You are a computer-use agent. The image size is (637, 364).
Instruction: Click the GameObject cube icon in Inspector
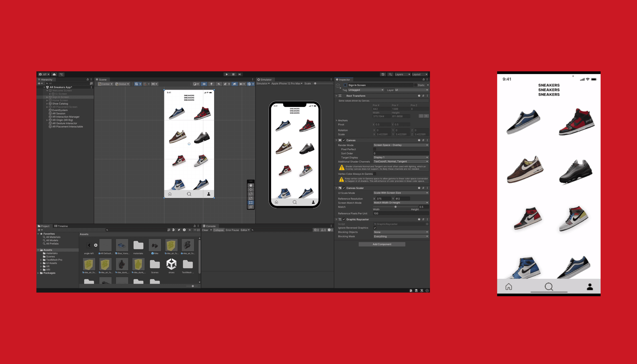coord(338,86)
